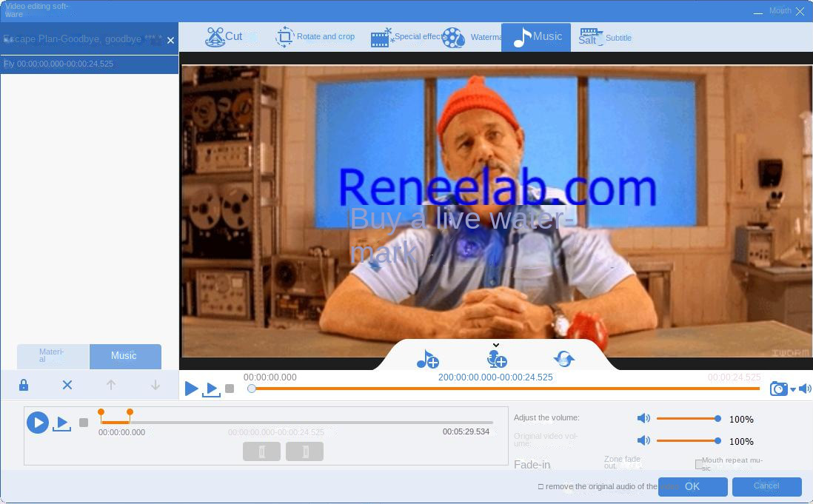Image resolution: width=813 pixels, height=504 pixels.
Task: Open the snapshot dropdown arrow
Action: coord(793,389)
